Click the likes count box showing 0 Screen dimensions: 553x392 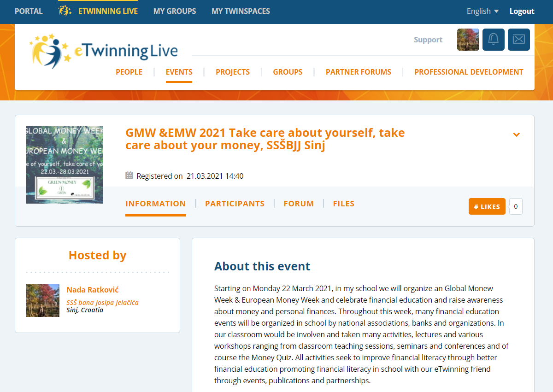[x=516, y=206]
